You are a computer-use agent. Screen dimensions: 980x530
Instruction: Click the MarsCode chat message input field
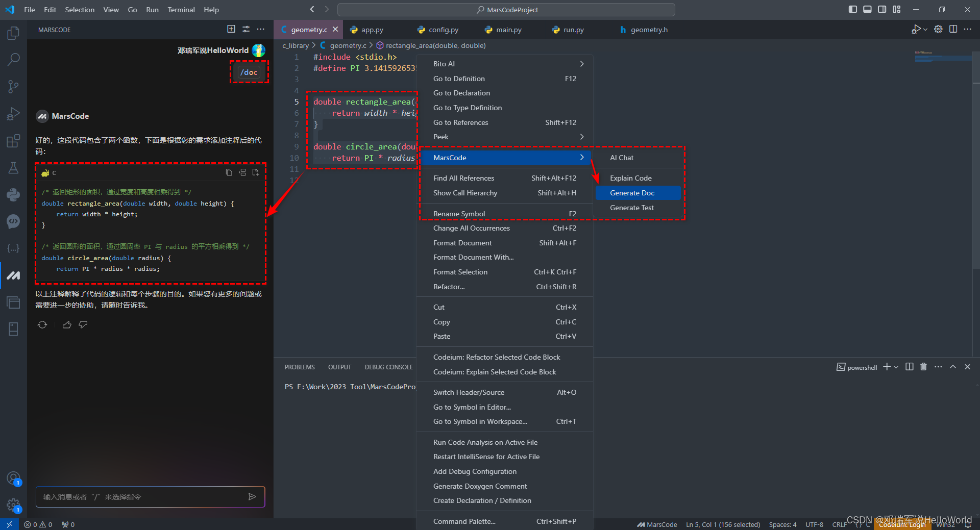[140, 497]
